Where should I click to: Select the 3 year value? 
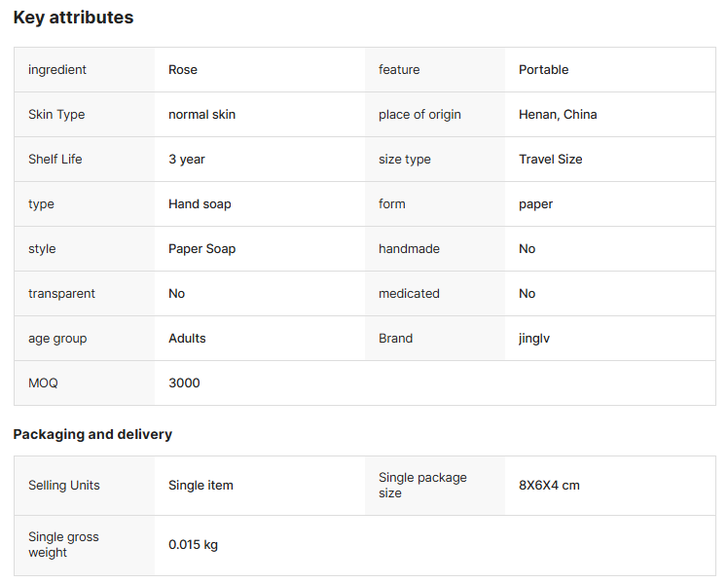click(187, 160)
